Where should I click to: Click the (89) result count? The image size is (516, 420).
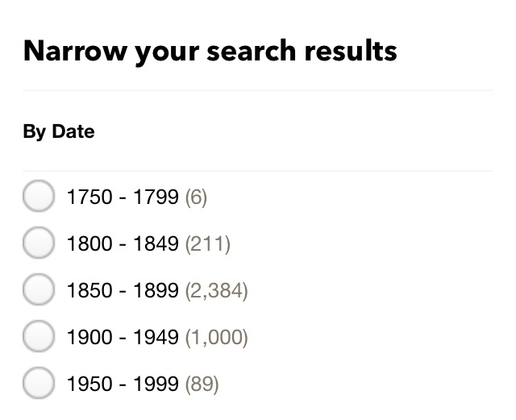[202, 384]
